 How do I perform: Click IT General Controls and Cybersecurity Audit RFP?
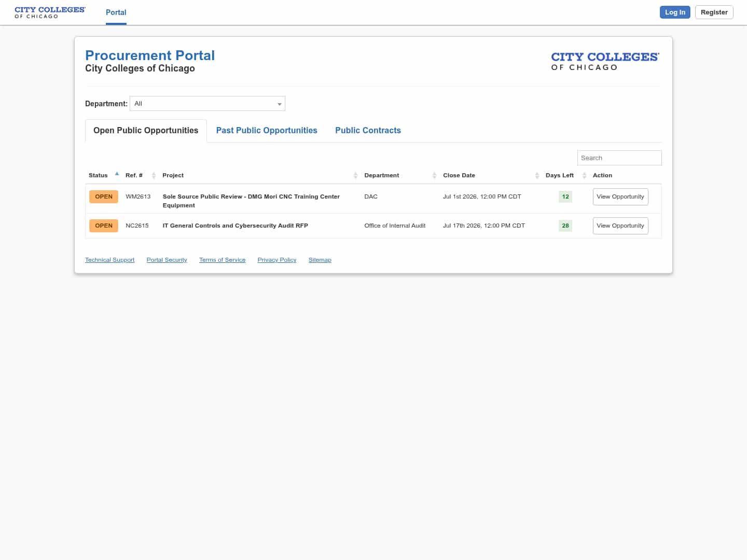(236, 226)
